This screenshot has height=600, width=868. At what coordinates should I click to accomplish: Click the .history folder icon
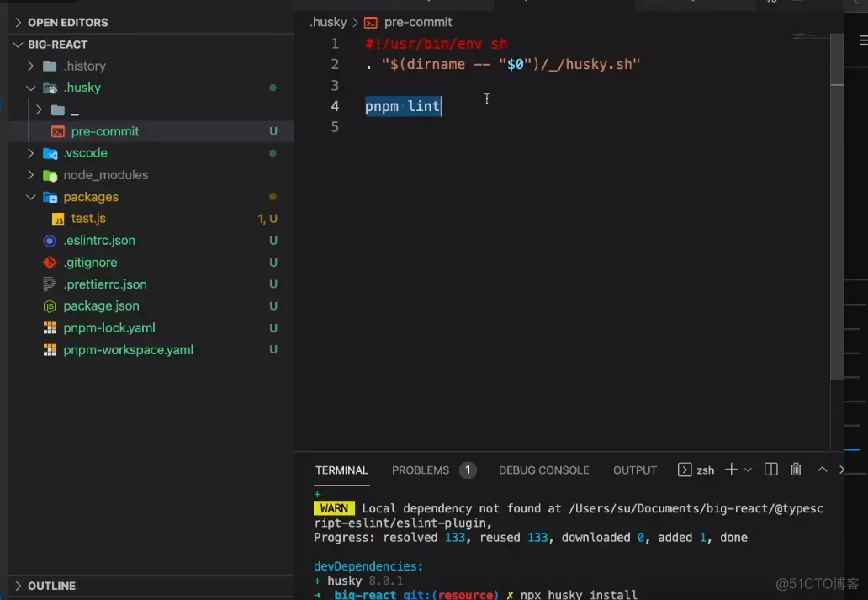click(50, 66)
